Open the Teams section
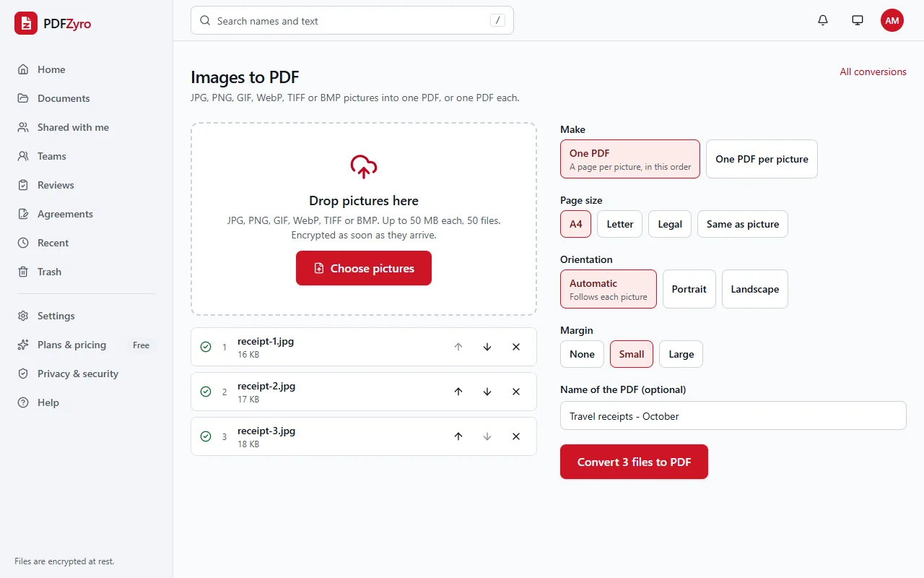Image resolution: width=924 pixels, height=578 pixels. pyautogui.click(x=87, y=156)
